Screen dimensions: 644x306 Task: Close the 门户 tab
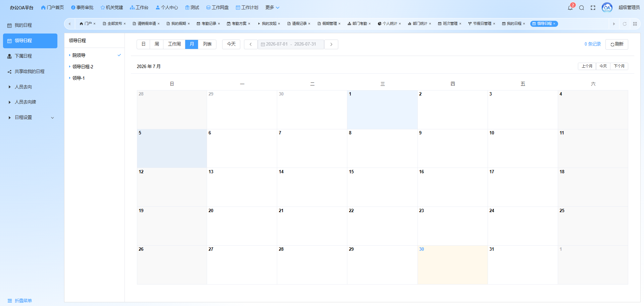pyautogui.click(x=95, y=24)
